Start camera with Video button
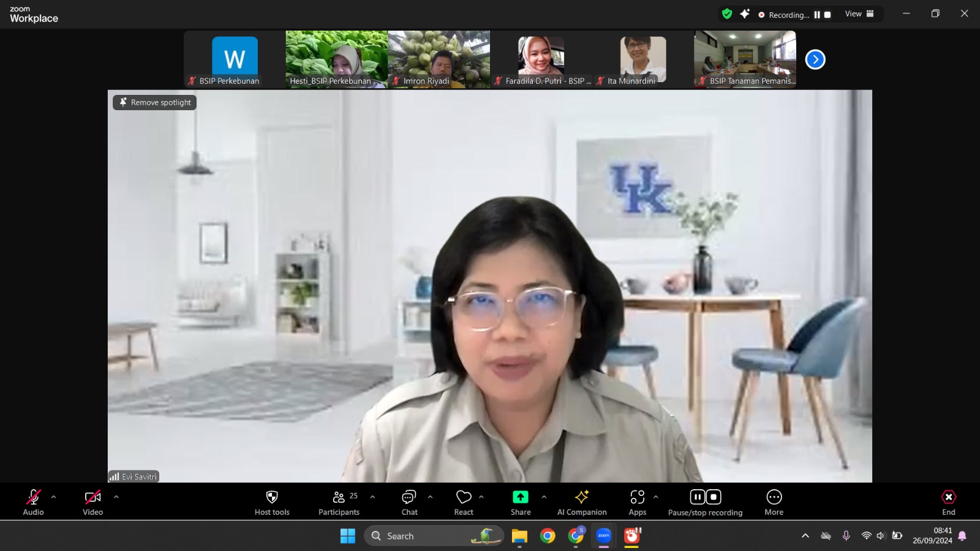 (93, 502)
